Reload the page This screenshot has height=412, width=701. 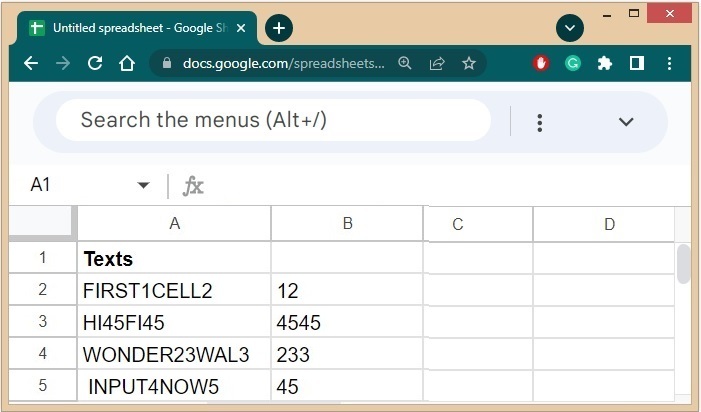click(x=95, y=63)
